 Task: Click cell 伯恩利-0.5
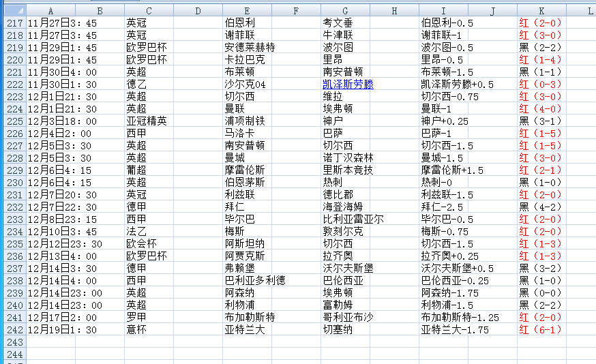447,23
